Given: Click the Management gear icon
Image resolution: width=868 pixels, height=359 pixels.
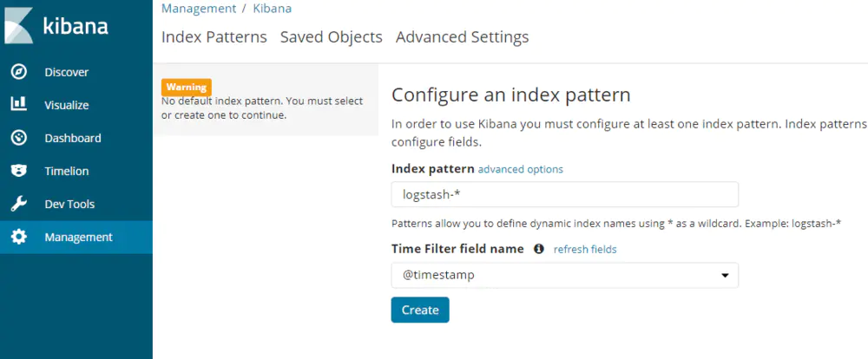Looking at the screenshot, I should point(18,237).
